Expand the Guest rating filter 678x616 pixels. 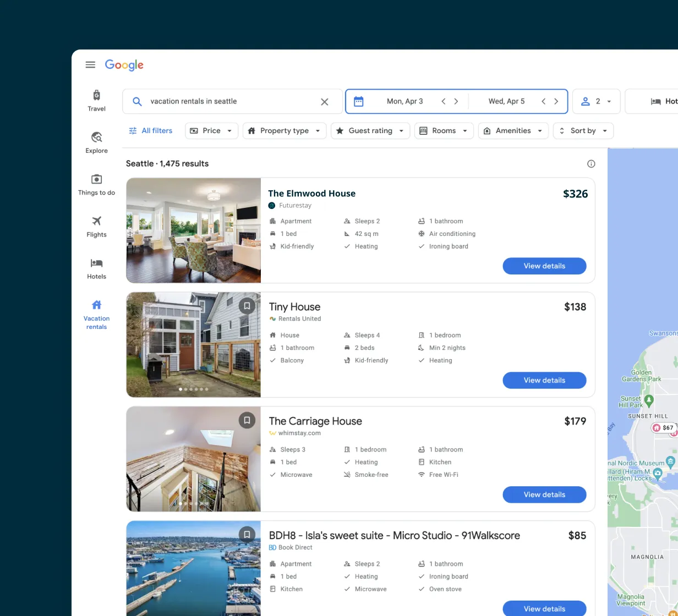370,131
